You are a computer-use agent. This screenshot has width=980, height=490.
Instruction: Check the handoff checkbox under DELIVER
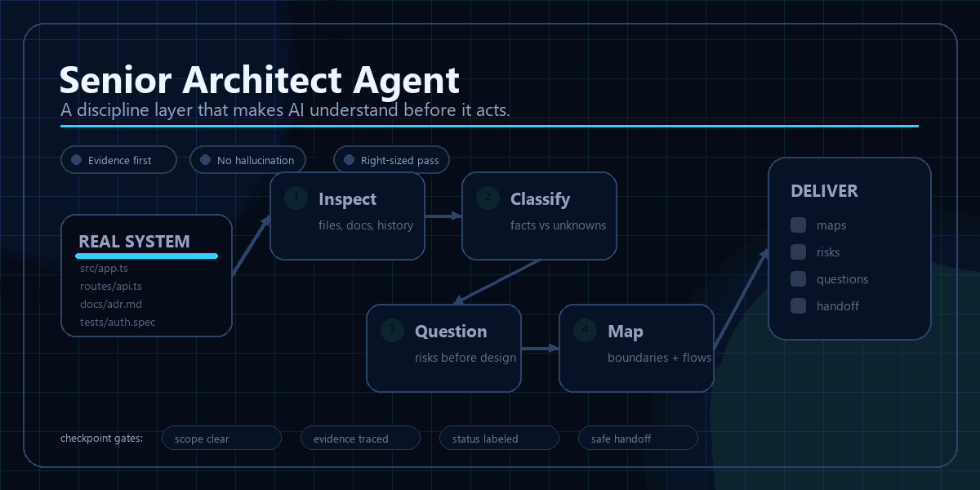click(798, 306)
